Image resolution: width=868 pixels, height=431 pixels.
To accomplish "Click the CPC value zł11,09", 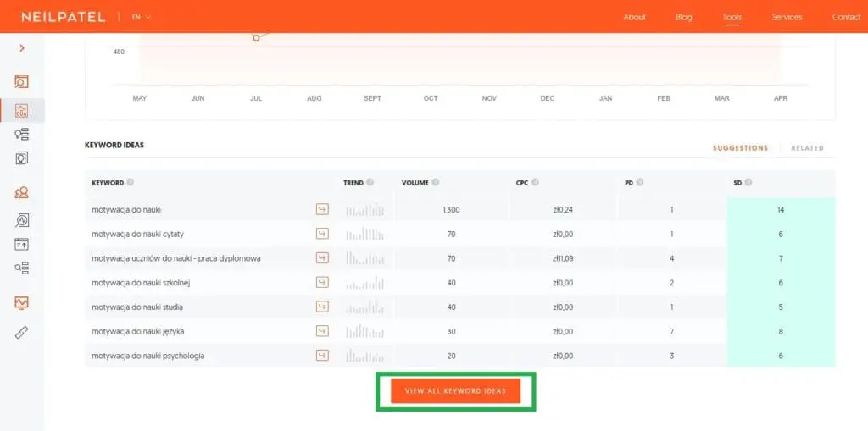I will coord(563,258).
